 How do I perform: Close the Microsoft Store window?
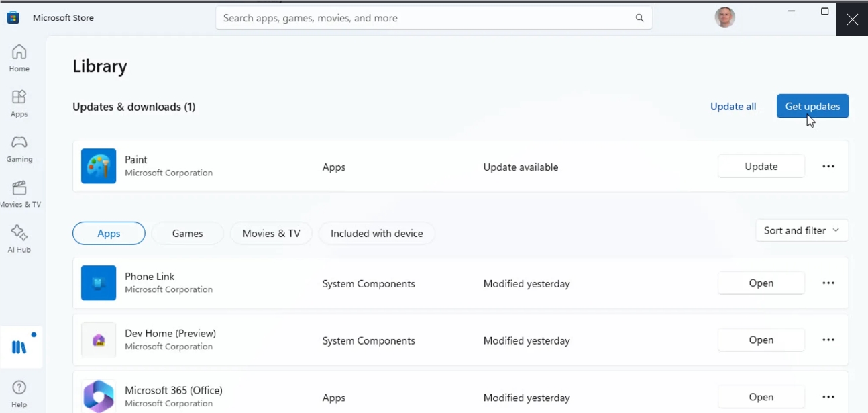pyautogui.click(x=852, y=19)
